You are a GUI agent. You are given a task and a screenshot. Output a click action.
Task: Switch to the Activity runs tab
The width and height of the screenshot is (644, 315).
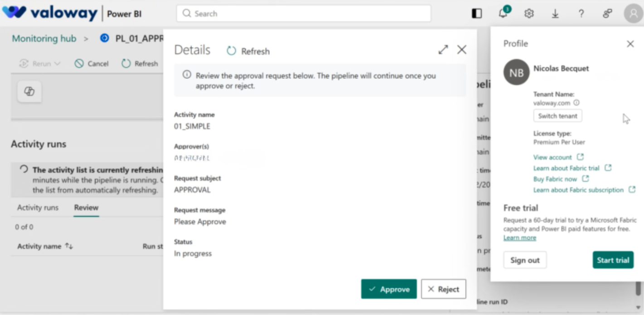coord(38,208)
